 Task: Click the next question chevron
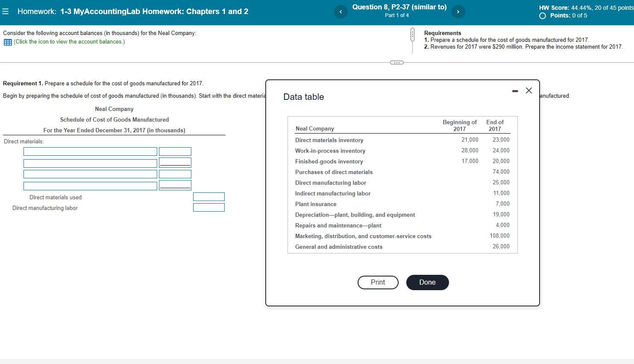pyautogui.click(x=458, y=12)
